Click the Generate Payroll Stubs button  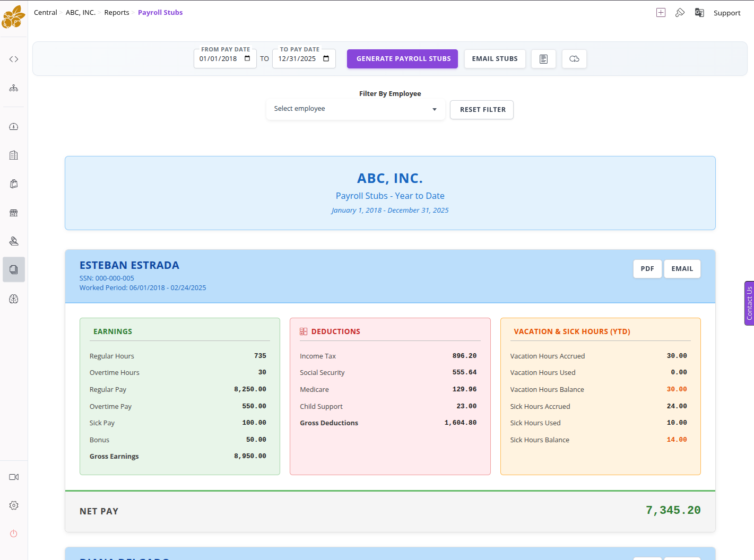coord(402,59)
